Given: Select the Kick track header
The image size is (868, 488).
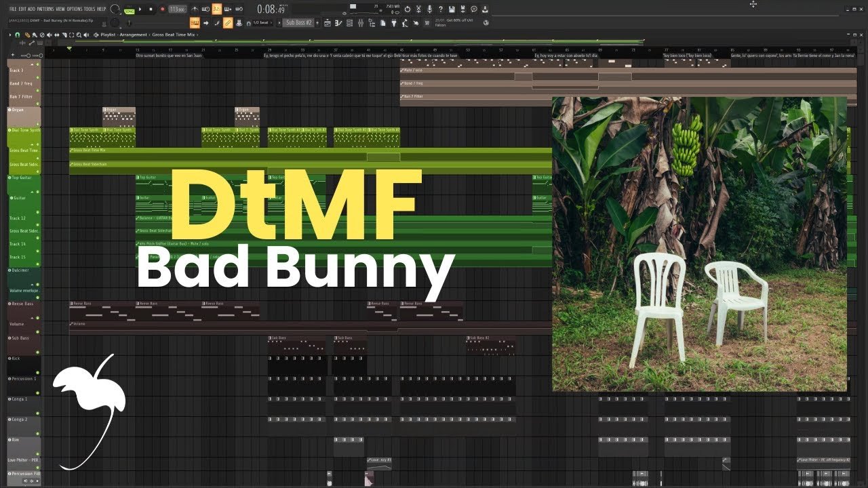Looking at the screenshot, I should click(24, 365).
